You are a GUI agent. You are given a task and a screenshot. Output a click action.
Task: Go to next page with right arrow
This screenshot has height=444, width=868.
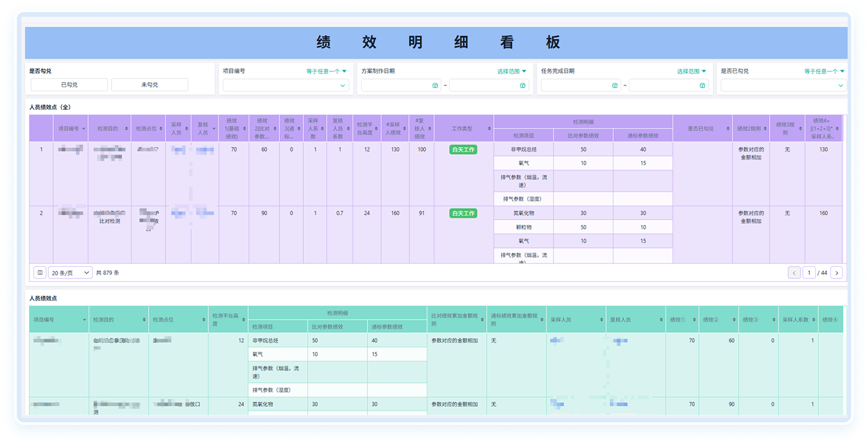[836, 273]
